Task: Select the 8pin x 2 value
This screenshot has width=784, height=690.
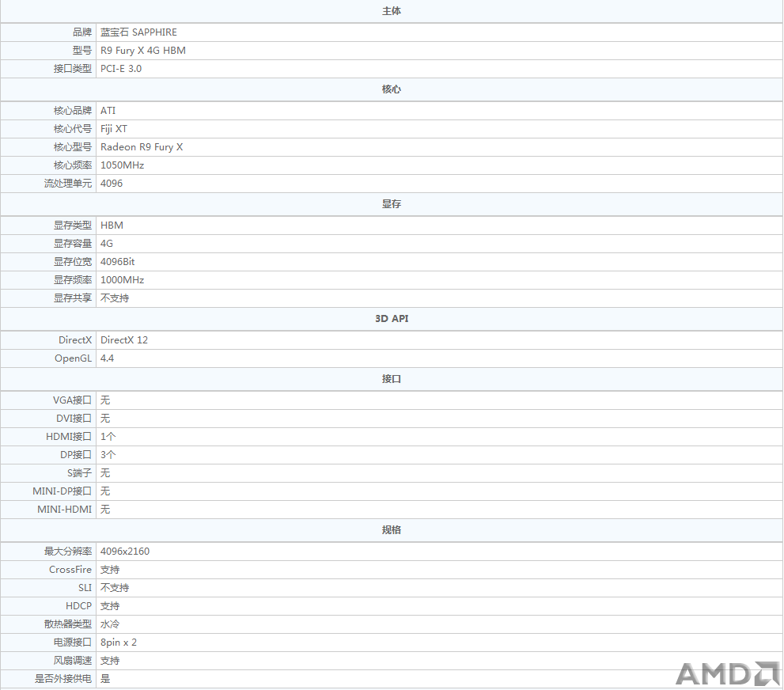Action: (x=119, y=643)
